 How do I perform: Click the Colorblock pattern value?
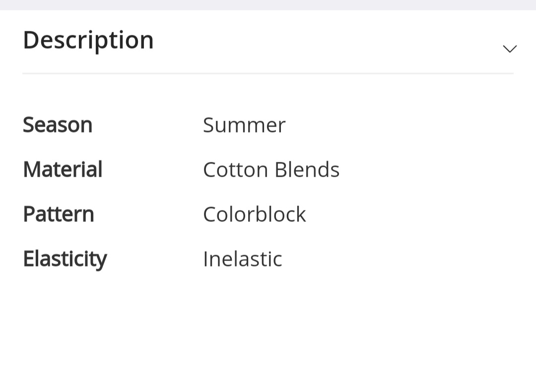254,214
